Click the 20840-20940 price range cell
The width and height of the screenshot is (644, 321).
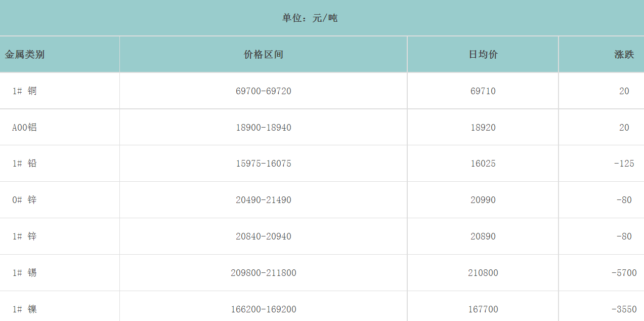(263, 236)
